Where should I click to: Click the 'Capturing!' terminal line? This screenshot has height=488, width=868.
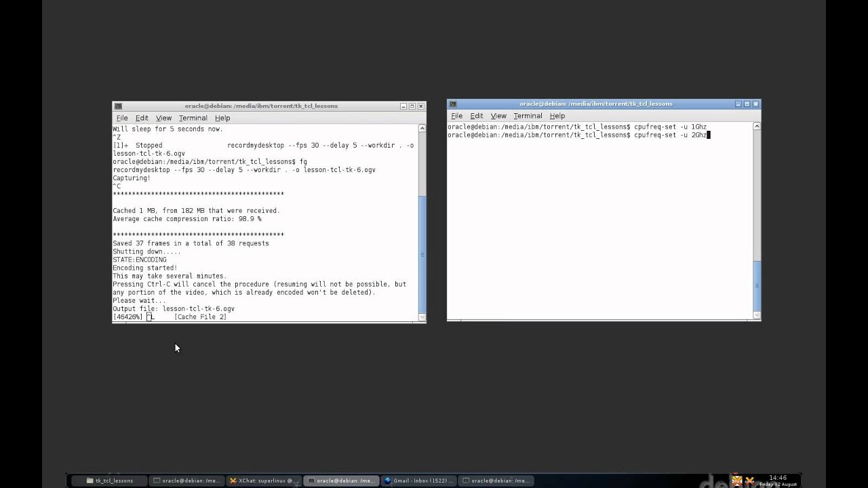132,178
